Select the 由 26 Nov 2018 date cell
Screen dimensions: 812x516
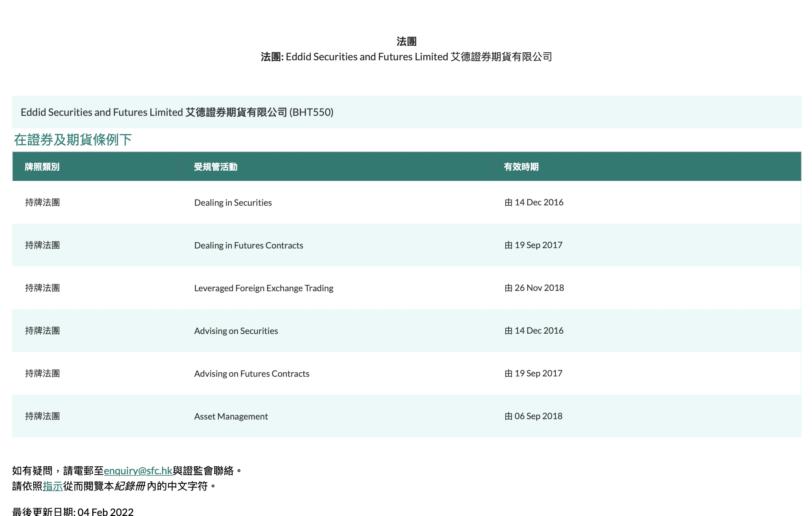point(534,288)
